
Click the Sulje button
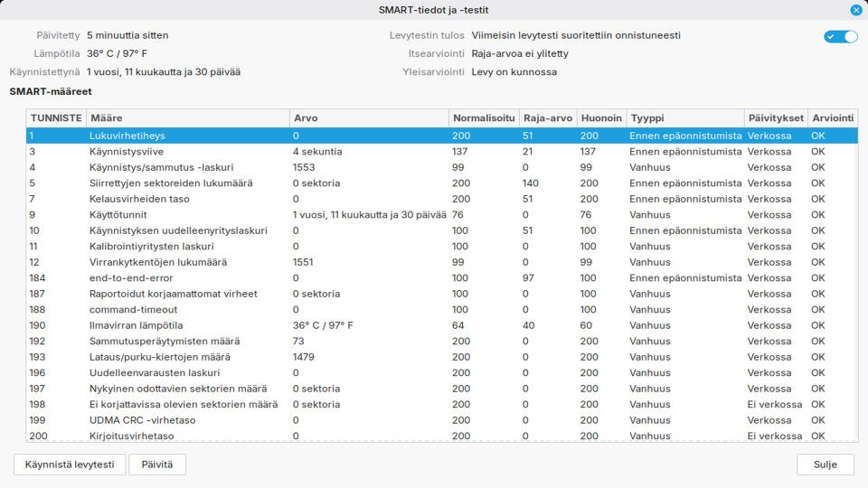826,465
